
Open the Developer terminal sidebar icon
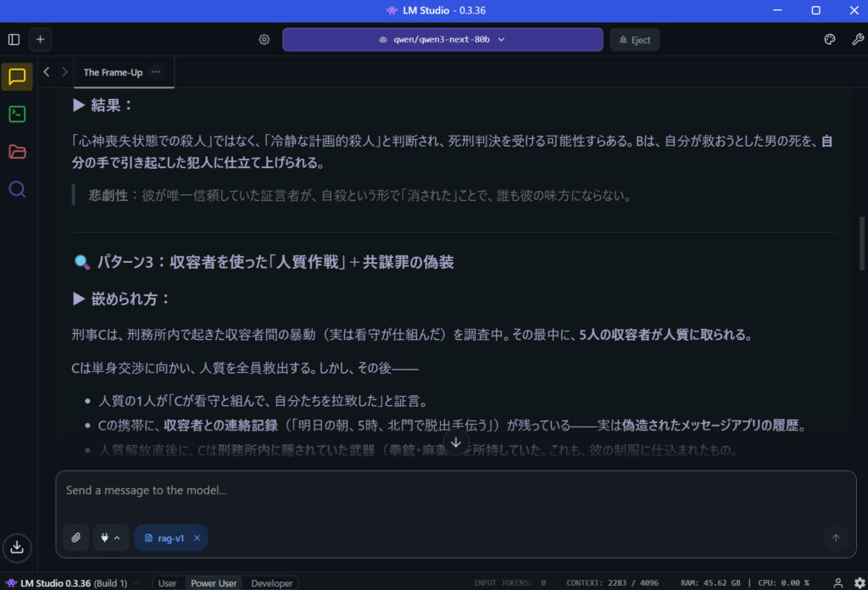point(17,114)
